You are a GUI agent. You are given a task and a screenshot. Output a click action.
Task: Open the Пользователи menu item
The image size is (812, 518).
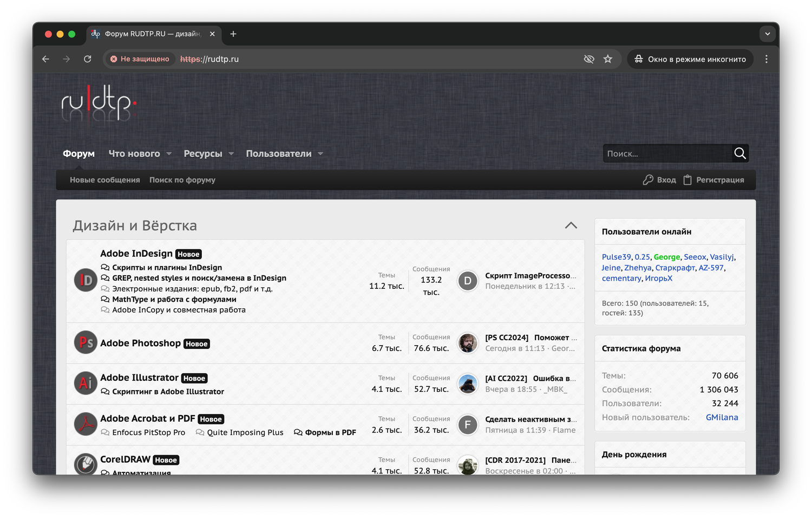coord(279,154)
